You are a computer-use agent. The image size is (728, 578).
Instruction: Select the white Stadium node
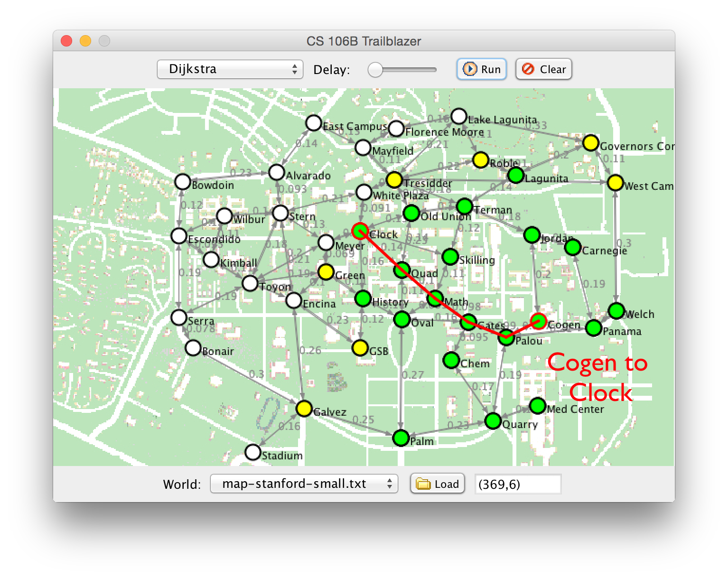[253, 452]
